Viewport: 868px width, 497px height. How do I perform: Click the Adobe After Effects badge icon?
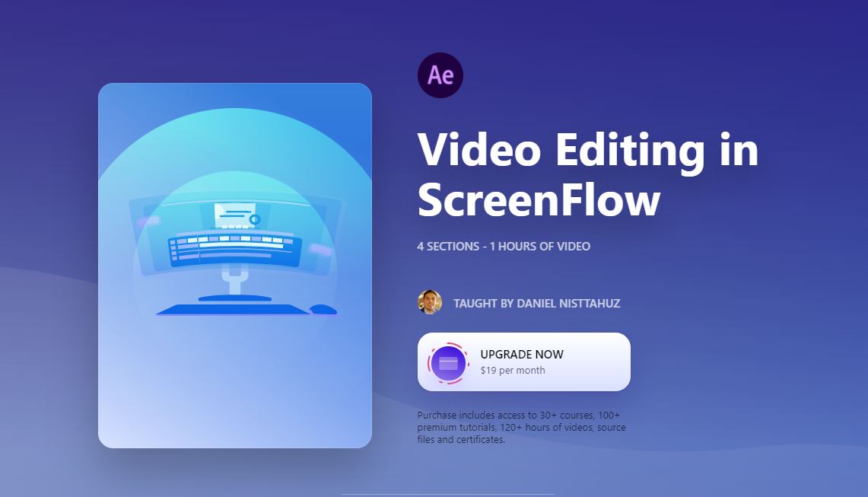pyautogui.click(x=440, y=75)
